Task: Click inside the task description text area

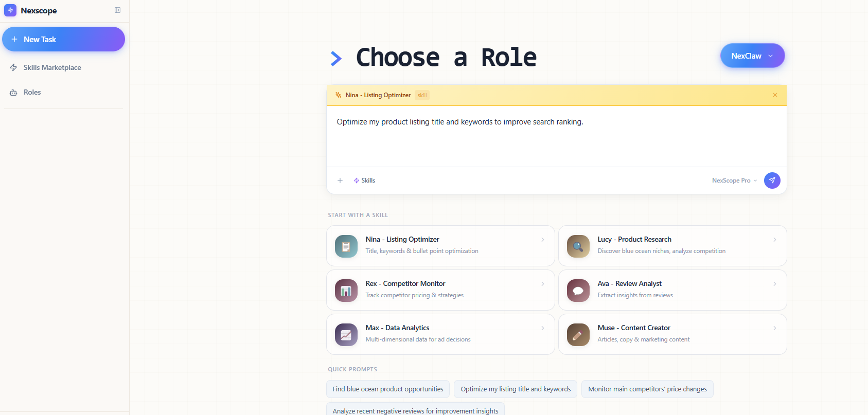Action: point(556,136)
